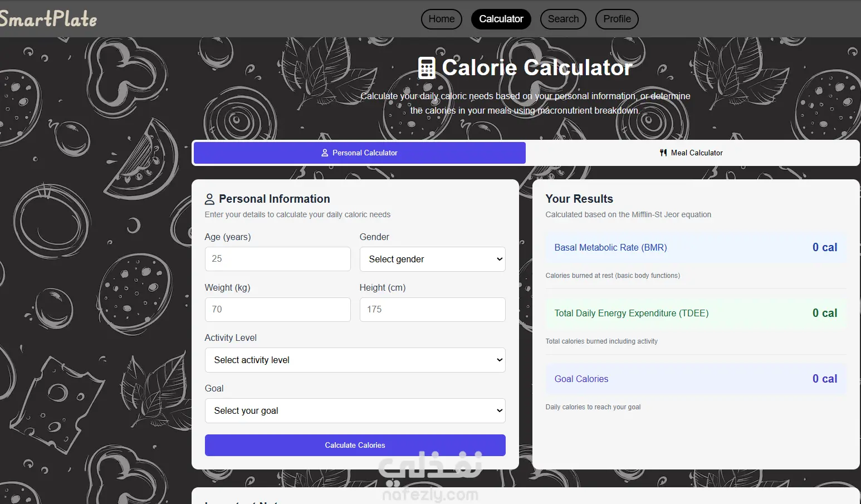
Task: Open the Profile page
Action: tap(617, 19)
